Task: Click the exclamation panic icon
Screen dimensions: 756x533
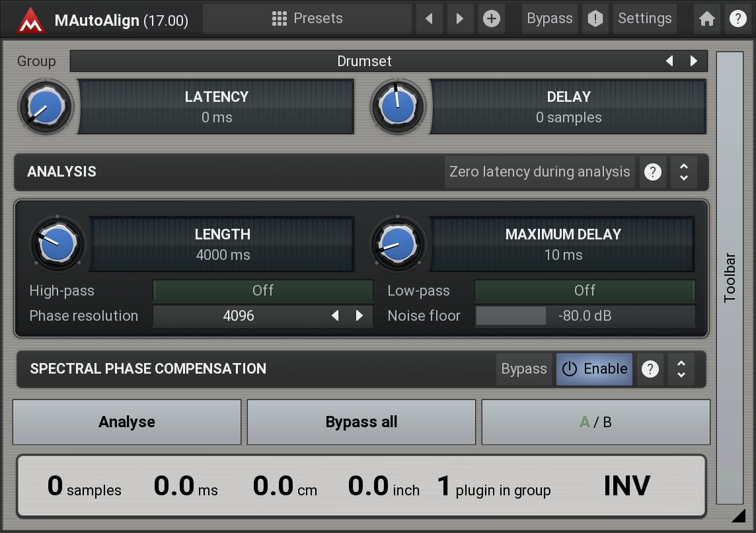Action: click(x=595, y=19)
